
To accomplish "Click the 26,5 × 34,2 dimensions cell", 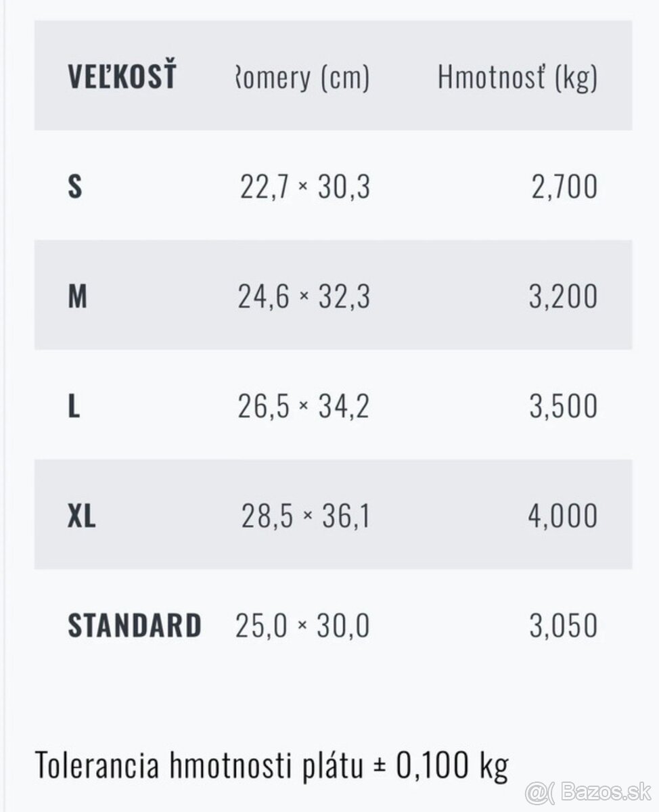I will pos(304,406).
